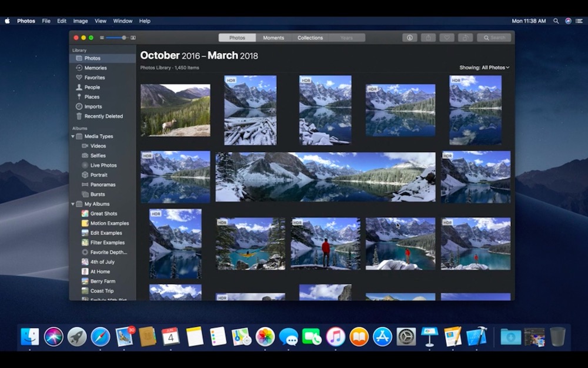
Task: Open the Window menu
Action: coord(123,21)
